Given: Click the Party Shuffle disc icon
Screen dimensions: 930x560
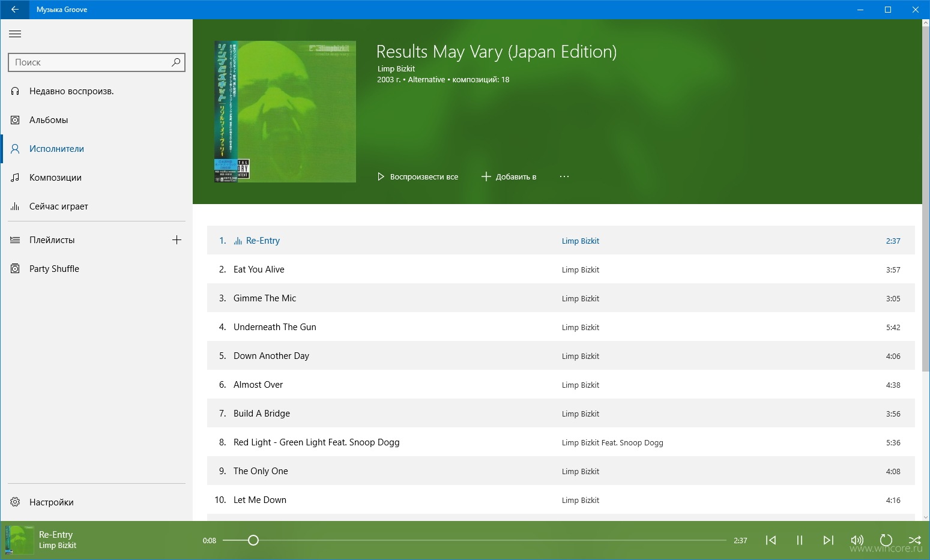Looking at the screenshot, I should coord(16,269).
